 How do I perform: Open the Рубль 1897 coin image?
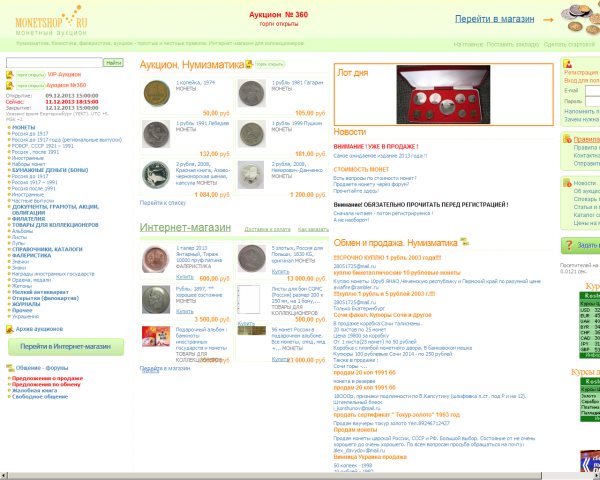click(156, 300)
